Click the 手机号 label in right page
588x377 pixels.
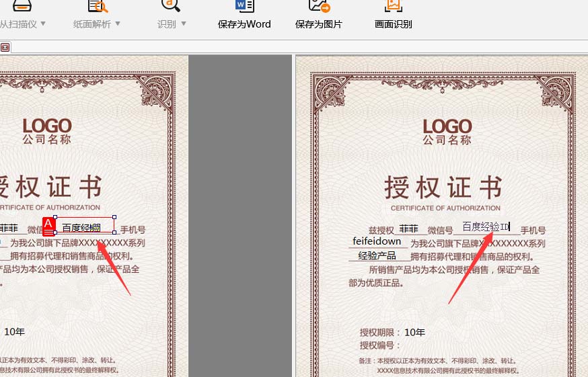533,231
